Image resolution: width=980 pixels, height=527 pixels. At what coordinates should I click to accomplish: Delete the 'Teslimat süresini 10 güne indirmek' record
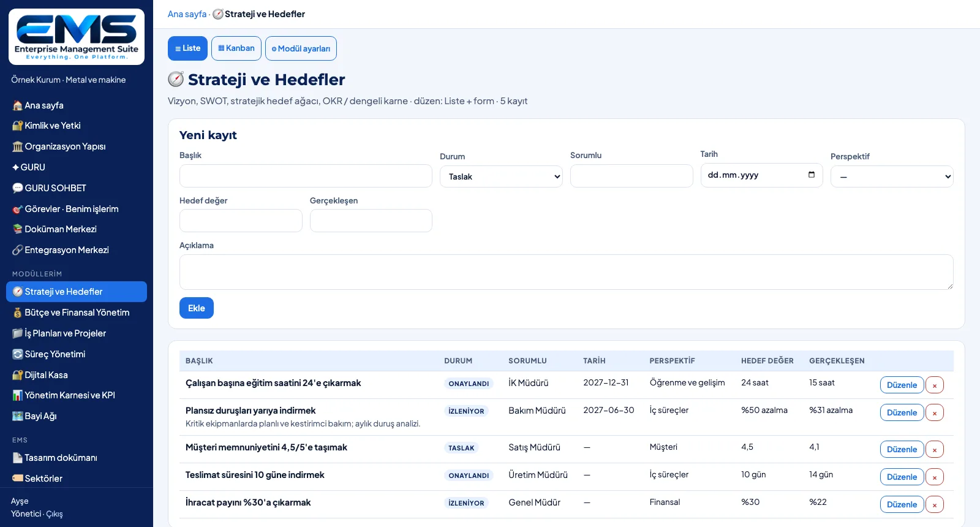935,477
